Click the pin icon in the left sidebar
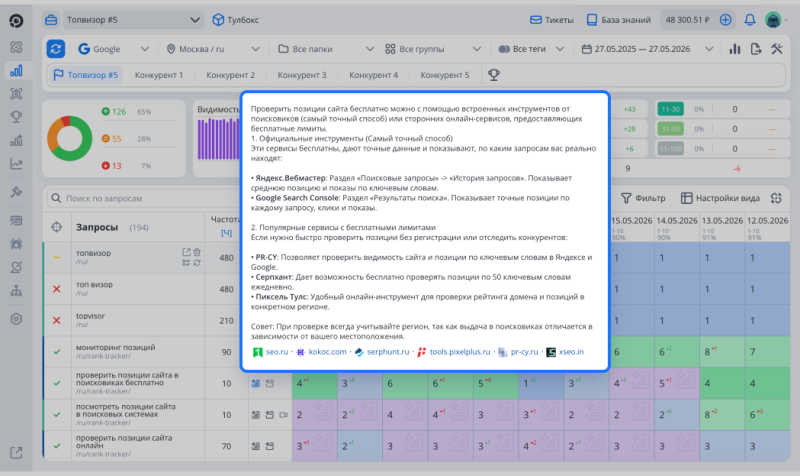The height and width of the screenshot is (476, 800). tap(16, 192)
